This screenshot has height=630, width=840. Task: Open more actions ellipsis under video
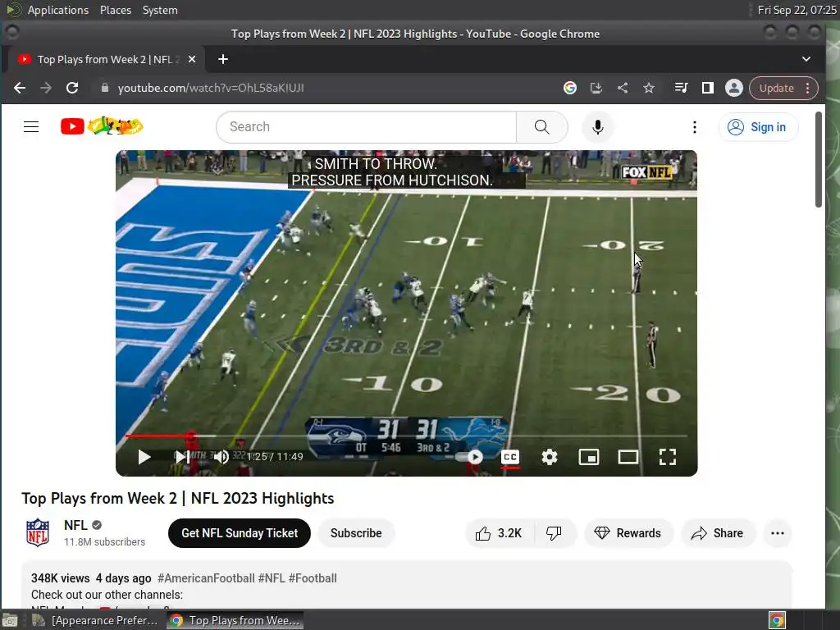point(778,533)
